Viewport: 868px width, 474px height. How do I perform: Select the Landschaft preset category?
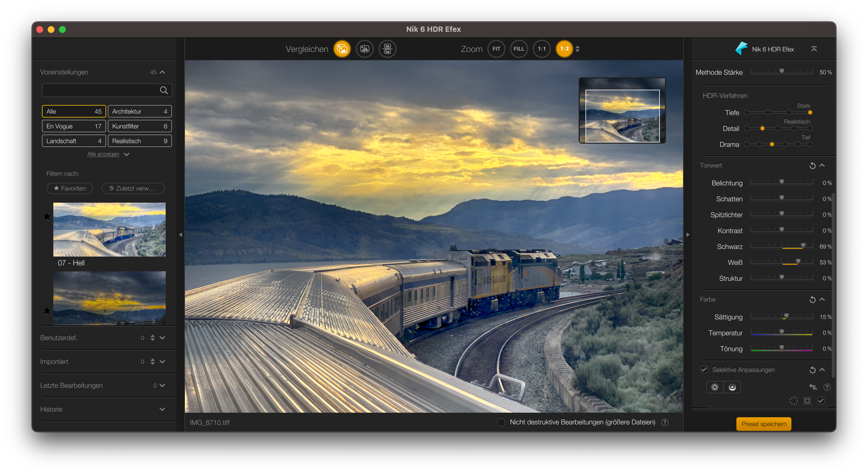coord(74,141)
